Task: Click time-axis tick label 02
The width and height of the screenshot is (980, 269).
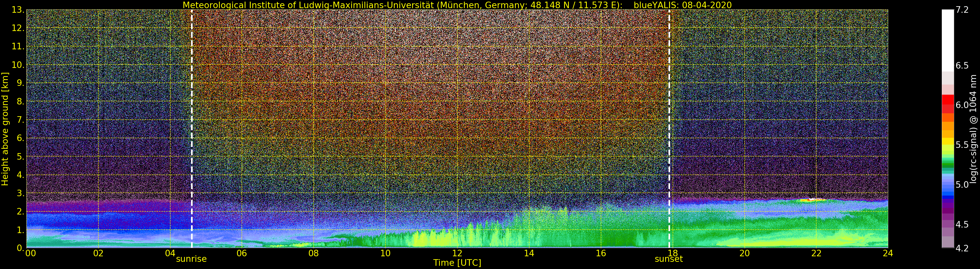Action: coord(98,253)
